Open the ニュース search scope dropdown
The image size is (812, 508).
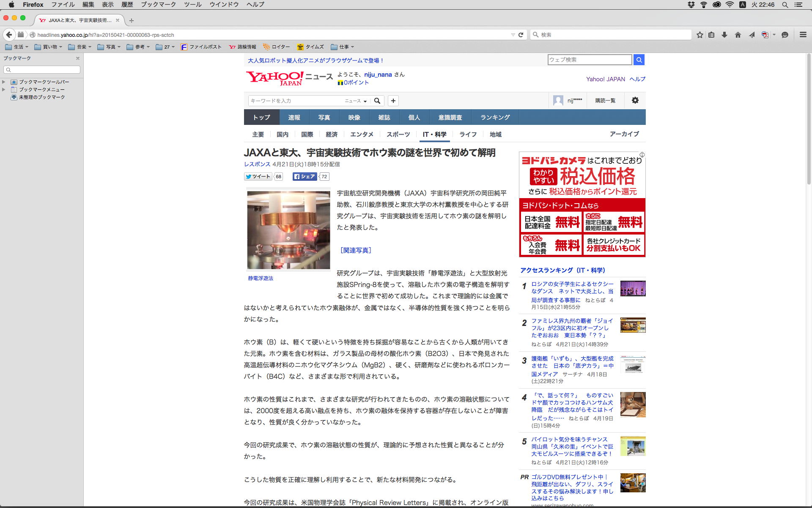(356, 101)
